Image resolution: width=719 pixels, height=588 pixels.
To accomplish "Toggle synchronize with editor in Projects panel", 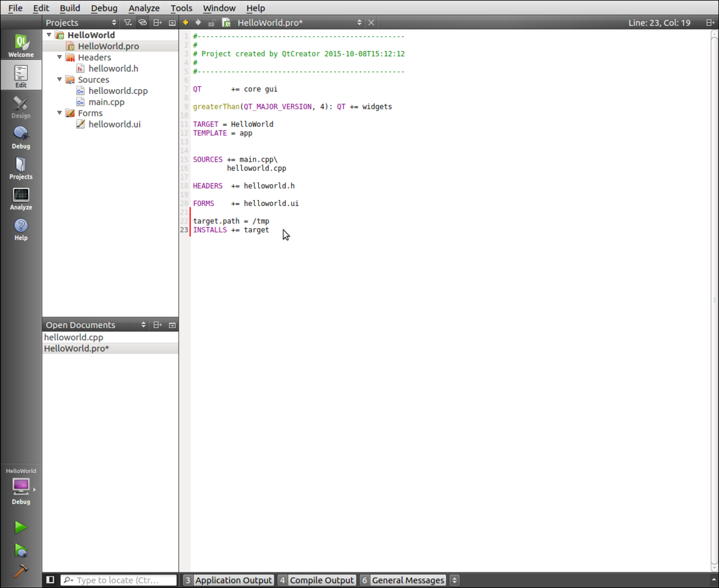I will click(x=143, y=22).
